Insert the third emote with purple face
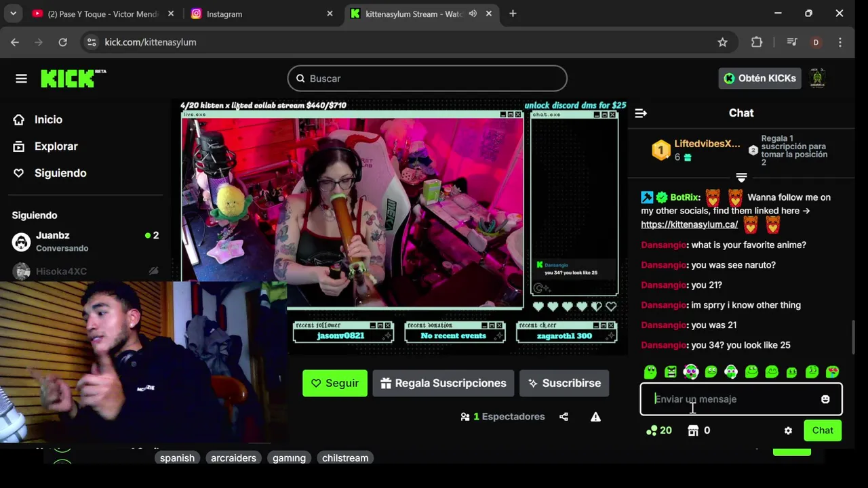 click(690, 371)
